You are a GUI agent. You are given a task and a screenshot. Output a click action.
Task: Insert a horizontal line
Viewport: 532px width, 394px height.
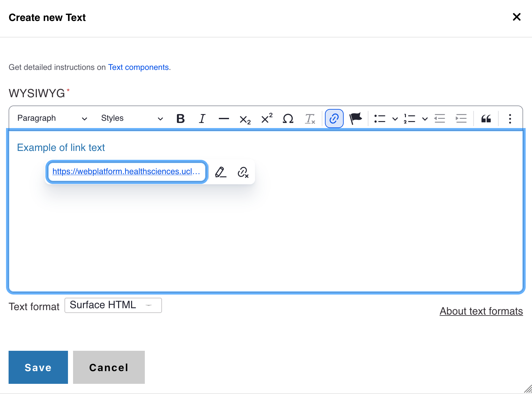click(x=224, y=119)
